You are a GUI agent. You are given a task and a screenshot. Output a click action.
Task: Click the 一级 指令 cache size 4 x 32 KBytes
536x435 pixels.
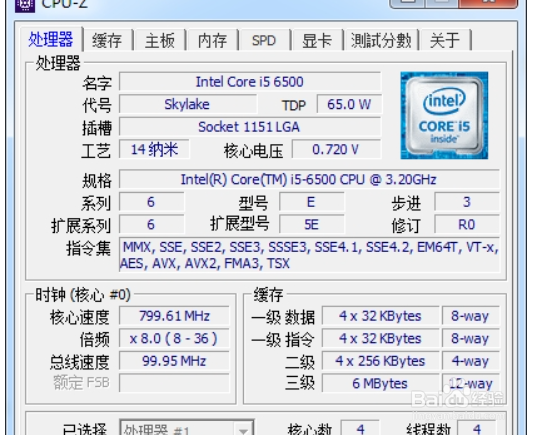(380, 338)
